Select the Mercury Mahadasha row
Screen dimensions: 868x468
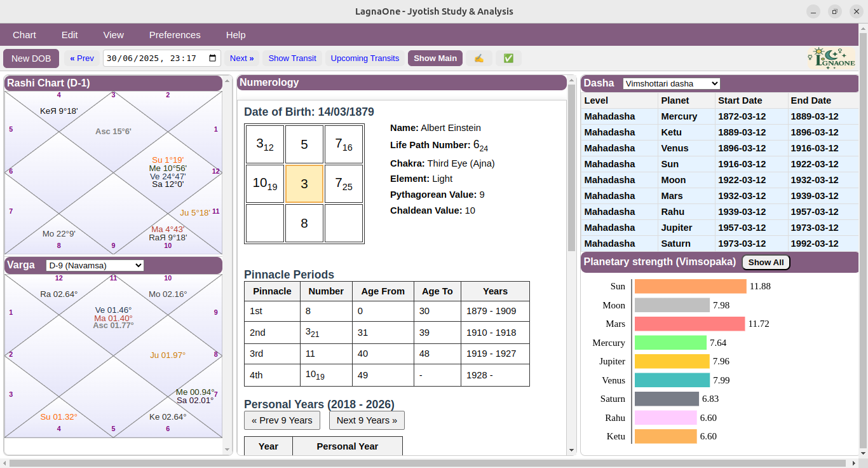(x=720, y=116)
